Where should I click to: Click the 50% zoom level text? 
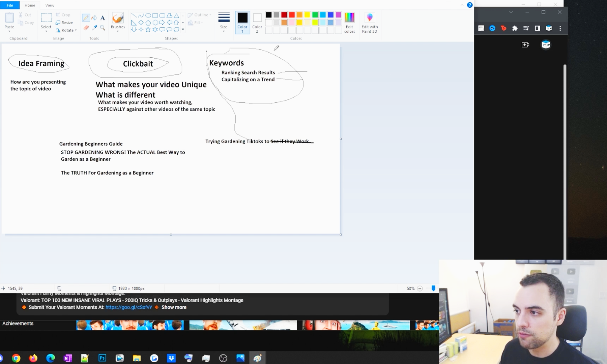point(410,289)
